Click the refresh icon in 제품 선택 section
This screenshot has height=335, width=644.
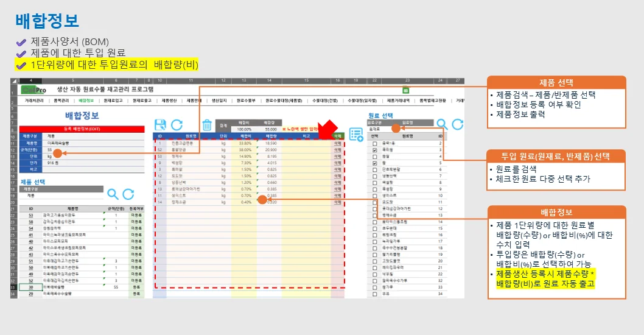(128, 194)
